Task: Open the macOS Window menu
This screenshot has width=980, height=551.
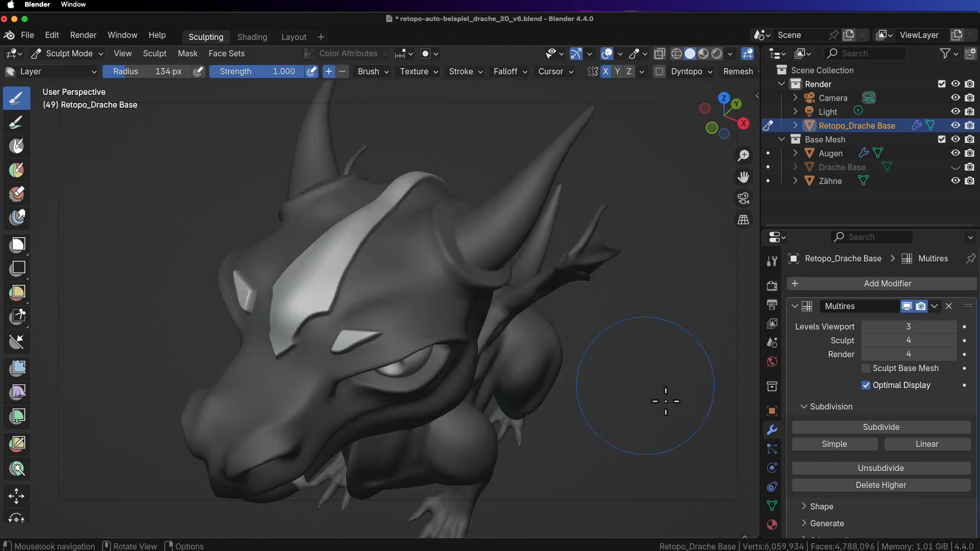Action: tap(73, 5)
